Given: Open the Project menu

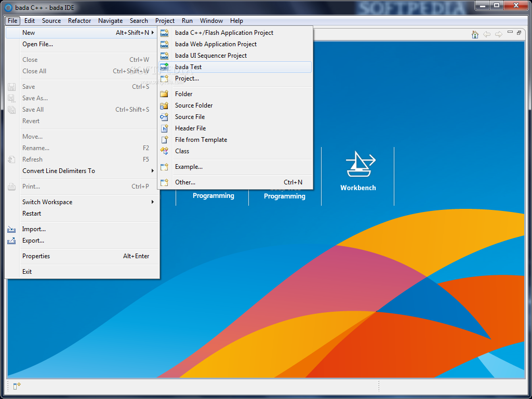Looking at the screenshot, I should 165,21.
